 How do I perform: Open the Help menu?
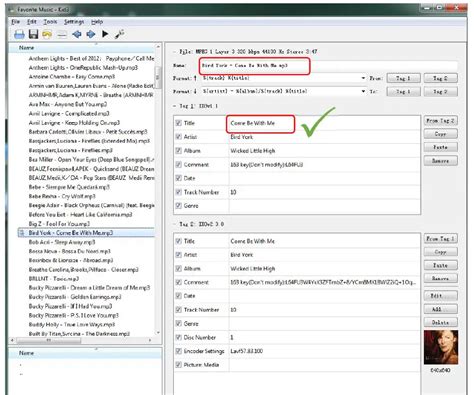tap(97, 22)
